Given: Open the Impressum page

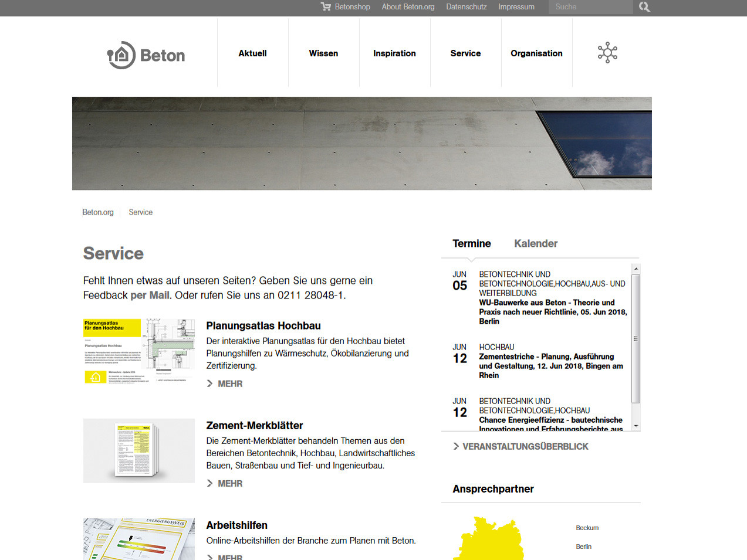Looking at the screenshot, I should tap(516, 7).
